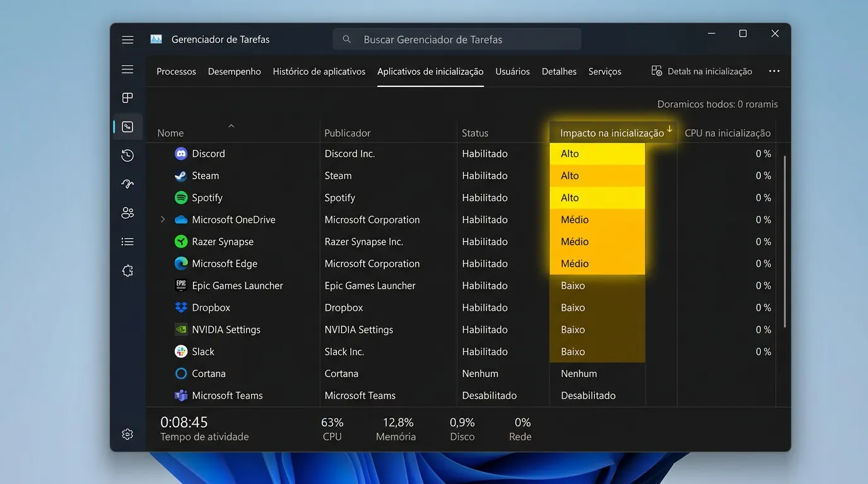The height and width of the screenshot is (484, 868).
Task: Click the Discord app icon
Action: (181, 154)
